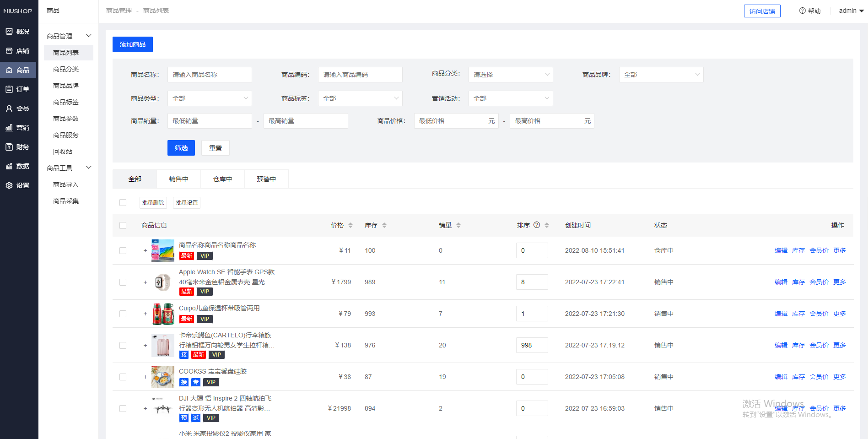Viewport: 868px width, 439px height.
Task: Open the 概况 overview section in sidebar
Action: click(18, 31)
